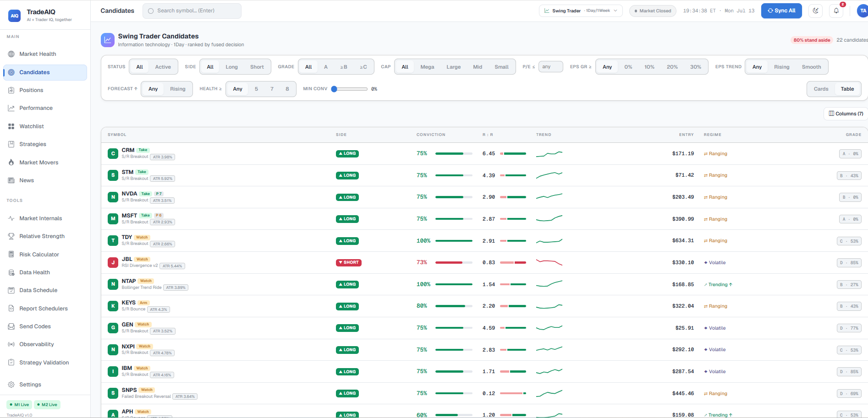Image resolution: width=868 pixels, height=418 pixels.
Task: Click the MSFT trend sparkline
Action: point(549,218)
